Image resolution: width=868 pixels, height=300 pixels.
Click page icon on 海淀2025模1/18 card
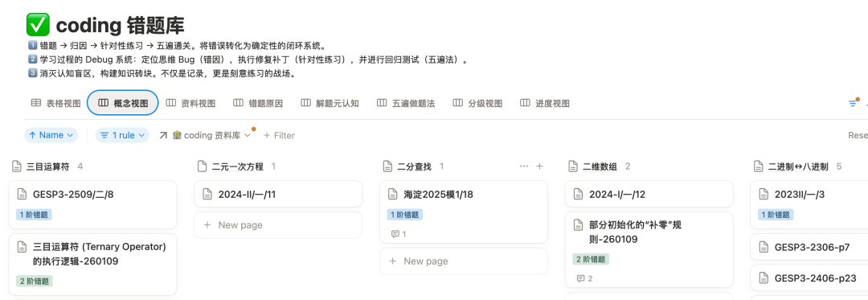[393, 194]
